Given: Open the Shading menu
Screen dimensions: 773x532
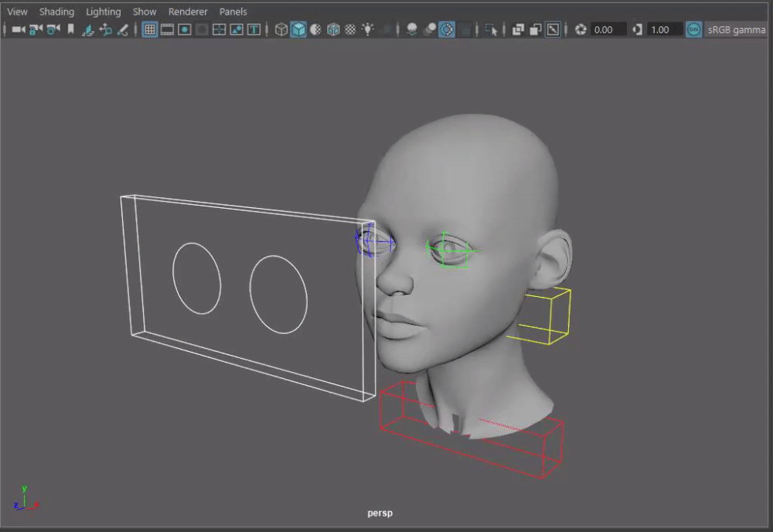Looking at the screenshot, I should tap(56, 12).
